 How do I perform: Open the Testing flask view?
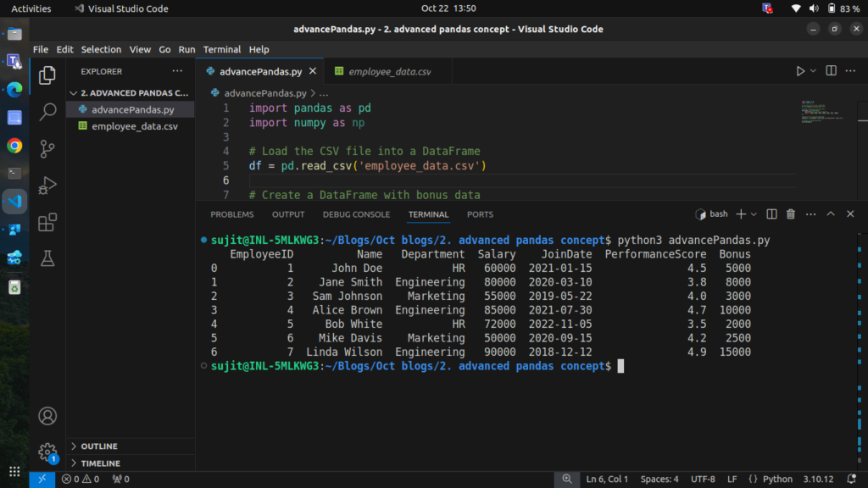pos(48,259)
